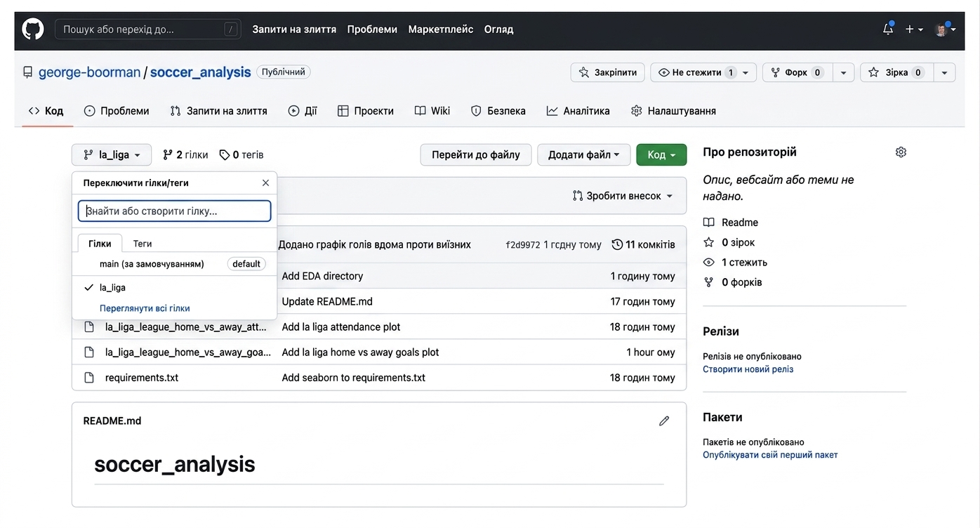980x528 pixels.
Task: Open the Update README.md commit
Action: pos(327,301)
